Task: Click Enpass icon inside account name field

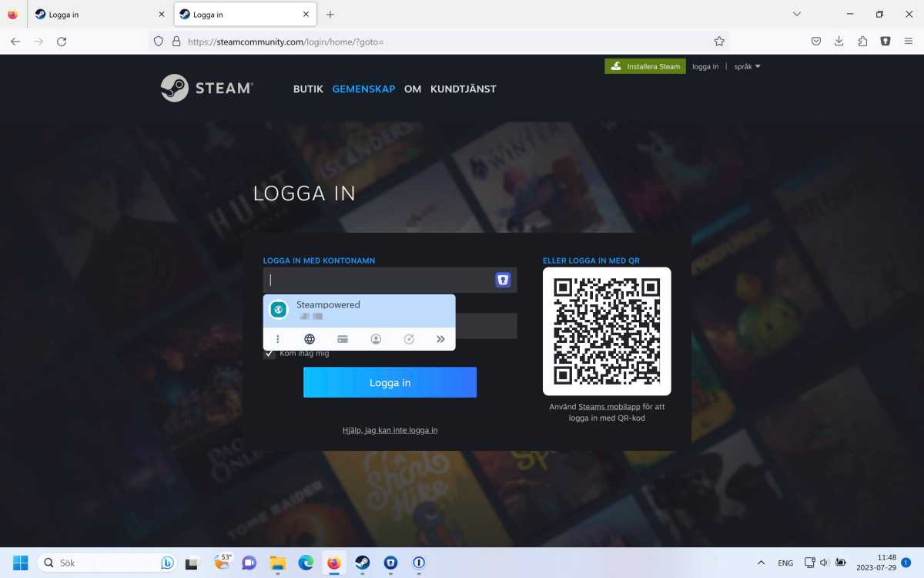Action: pyautogui.click(x=503, y=280)
